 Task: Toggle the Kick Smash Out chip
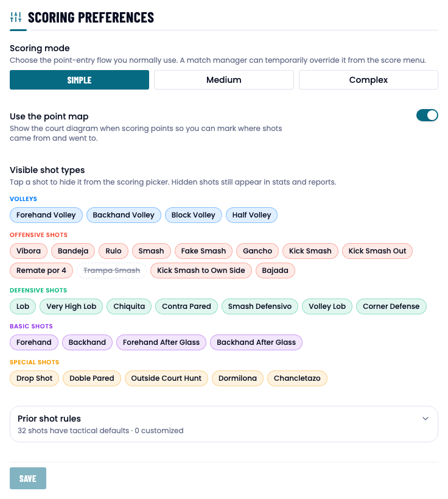(x=377, y=251)
